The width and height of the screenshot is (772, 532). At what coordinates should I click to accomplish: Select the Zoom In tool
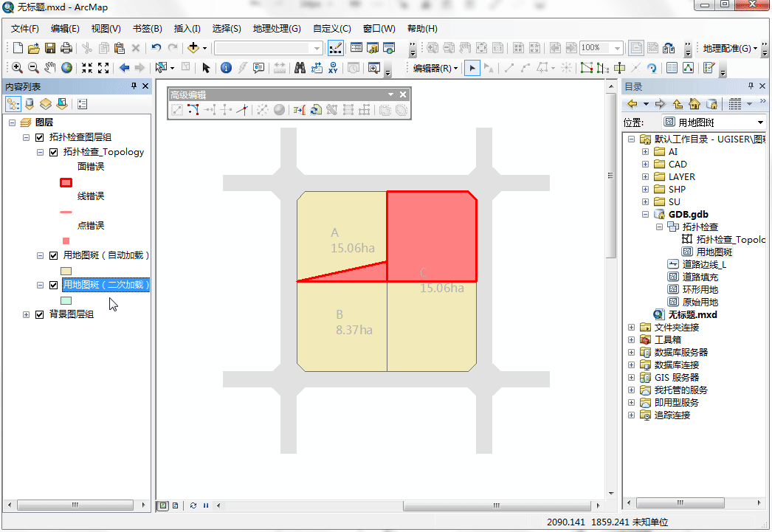pos(17,68)
